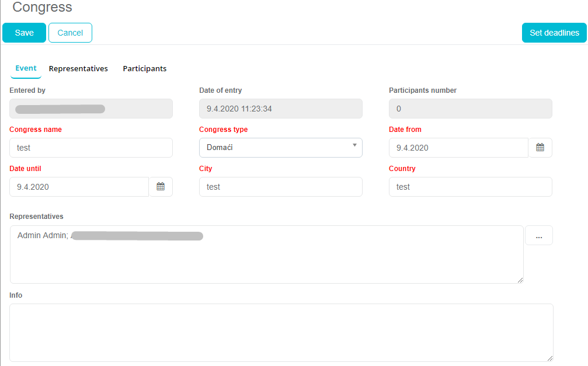Click inside the Representatives text area

(266, 260)
